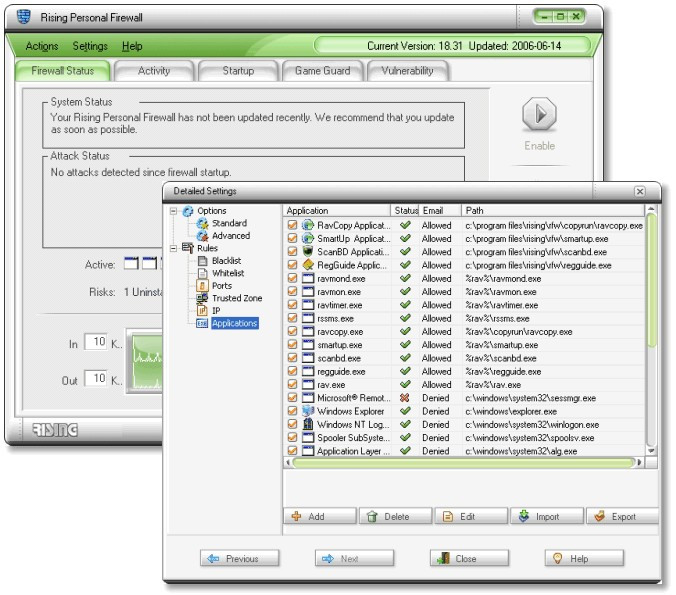Click the Add button
Image resolution: width=676 pixels, height=595 pixels.
pyautogui.click(x=320, y=516)
